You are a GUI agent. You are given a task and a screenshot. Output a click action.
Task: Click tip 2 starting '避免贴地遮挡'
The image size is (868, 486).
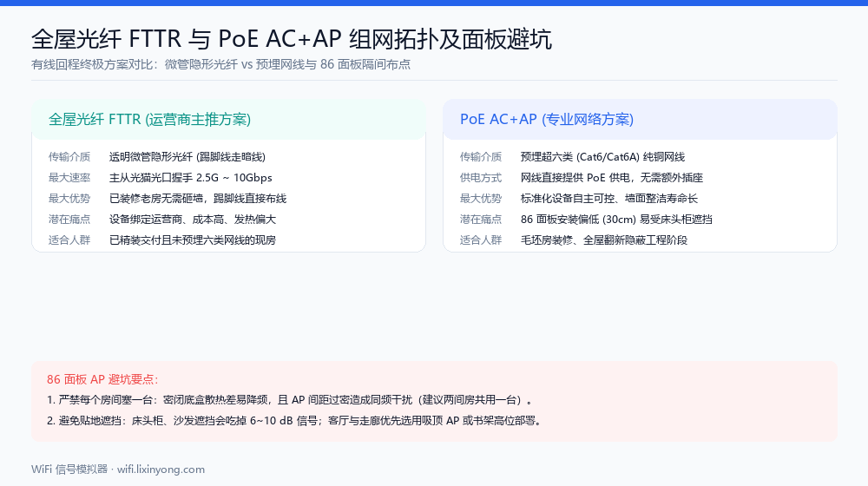coord(296,421)
